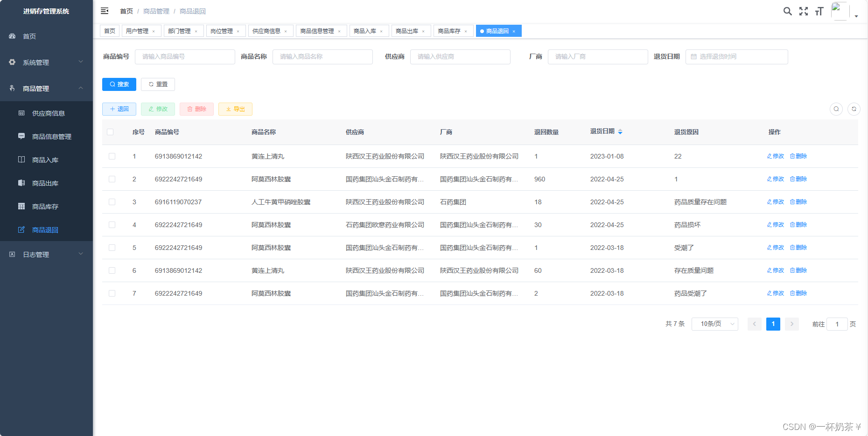Open 商品信息管理 in the sidebar
The height and width of the screenshot is (436, 868).
(46, 136)
